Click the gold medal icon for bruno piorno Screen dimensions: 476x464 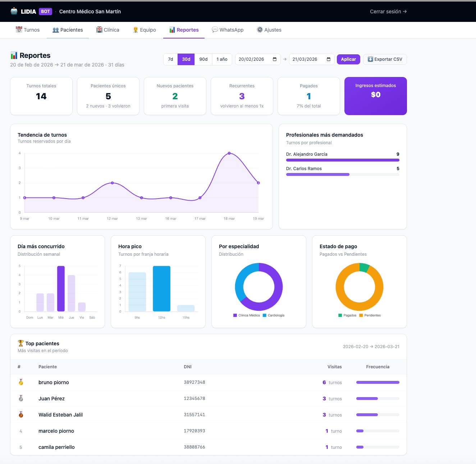click(21, 382)
